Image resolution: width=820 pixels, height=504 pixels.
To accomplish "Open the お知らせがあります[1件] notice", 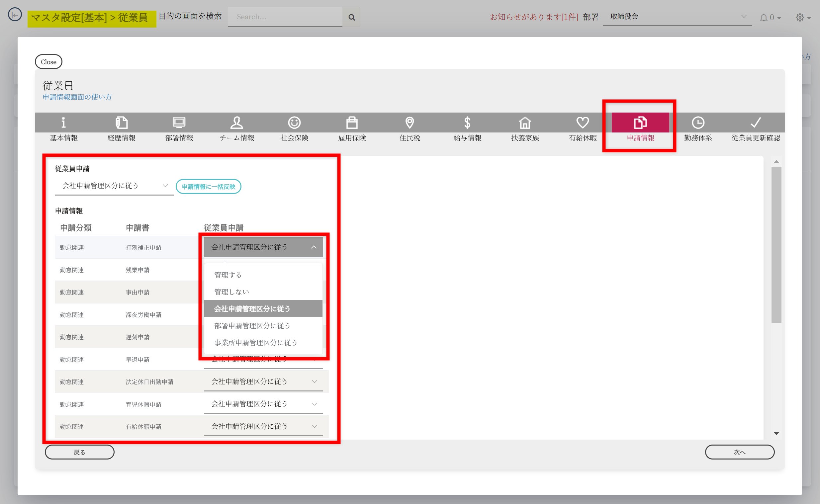I will 534,17.
